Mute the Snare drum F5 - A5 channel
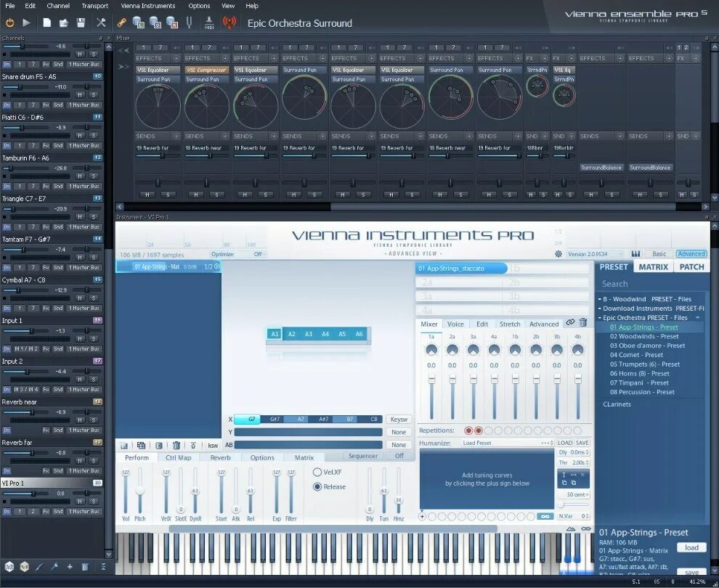 tap(80, 95)
